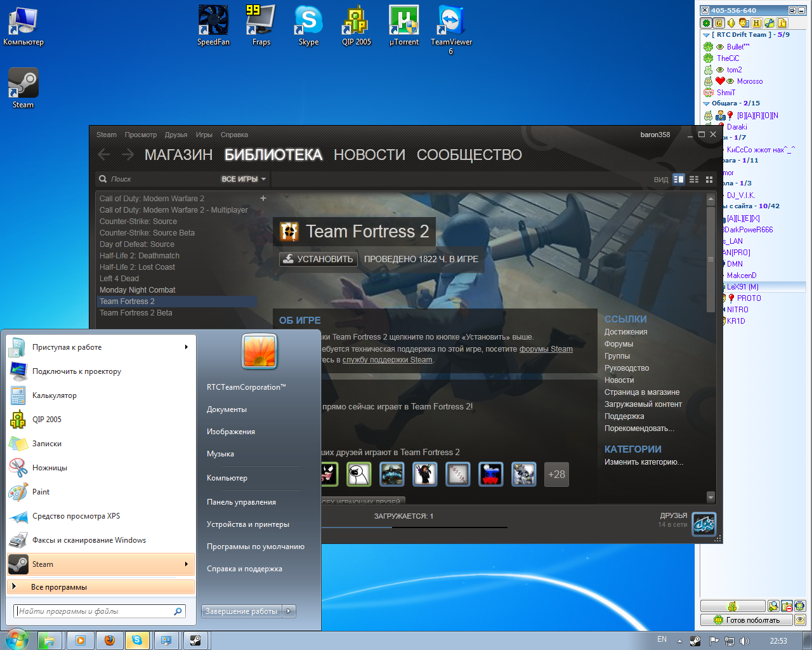This screenshot has height=650, width=812.
Task: Switch Steam library to detail view
Action: pyautogui.click(x=679, y=179)
